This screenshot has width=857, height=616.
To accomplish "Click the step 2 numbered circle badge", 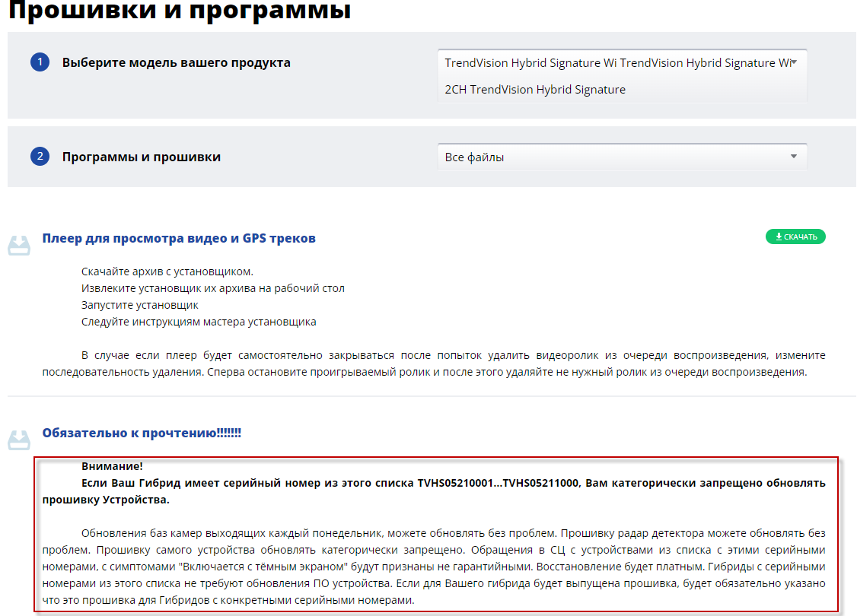I will tap(40, 157).
